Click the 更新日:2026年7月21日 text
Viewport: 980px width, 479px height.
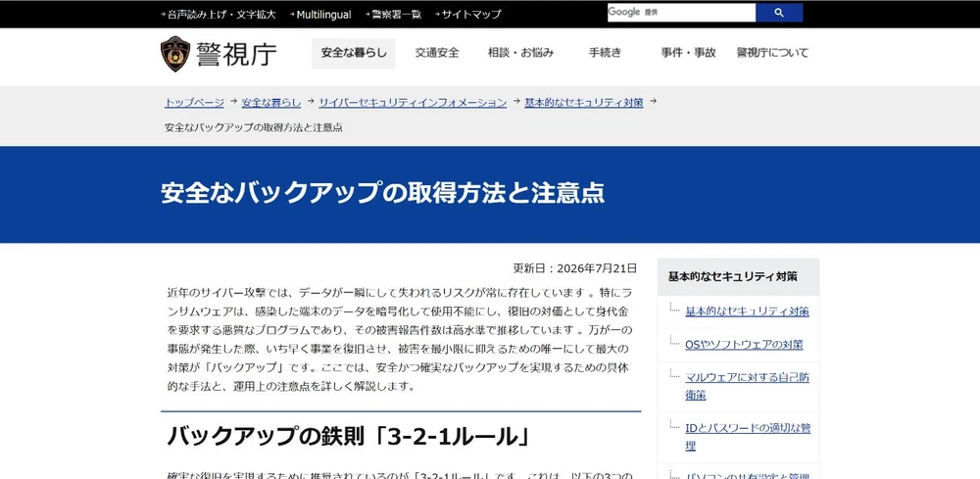pyautogui.click(x=575, y=268)
